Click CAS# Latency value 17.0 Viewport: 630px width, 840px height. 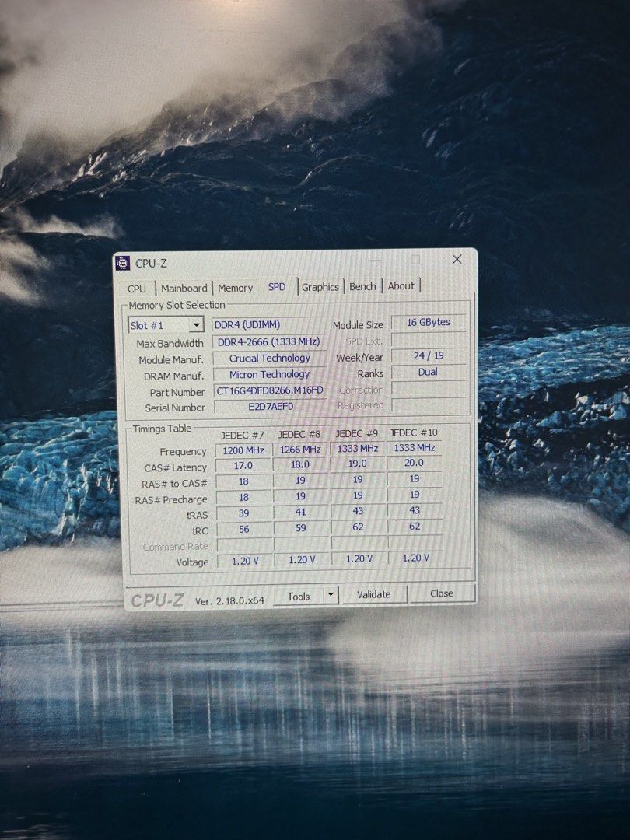coord(243,466)
